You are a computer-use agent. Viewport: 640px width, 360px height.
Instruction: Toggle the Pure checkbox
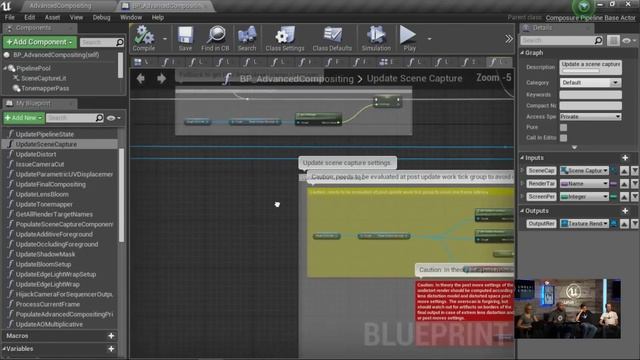(x=563, y=127)
